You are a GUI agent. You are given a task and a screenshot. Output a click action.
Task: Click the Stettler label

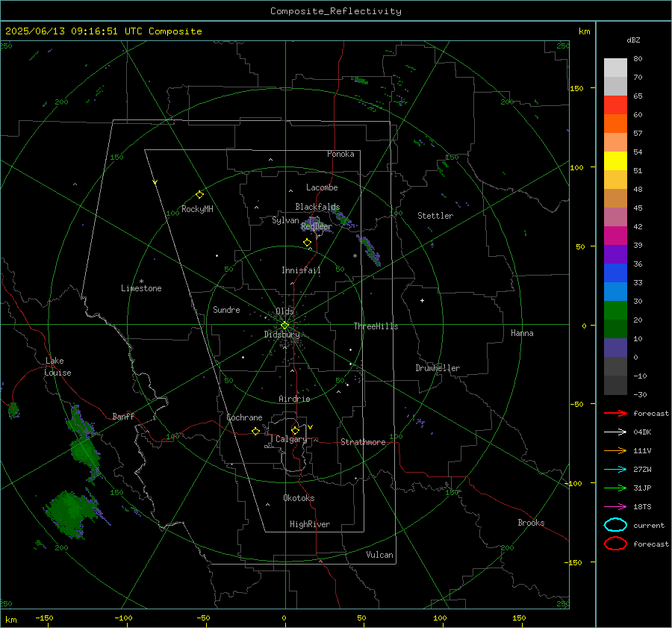point(435,216)
